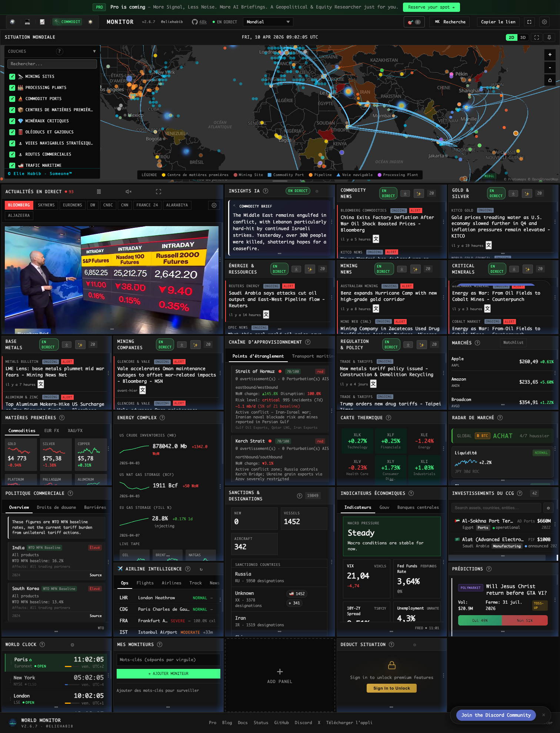Download the Commodity News panel data
The width and height of the screenshot is (560, 733).
point(405,193)
